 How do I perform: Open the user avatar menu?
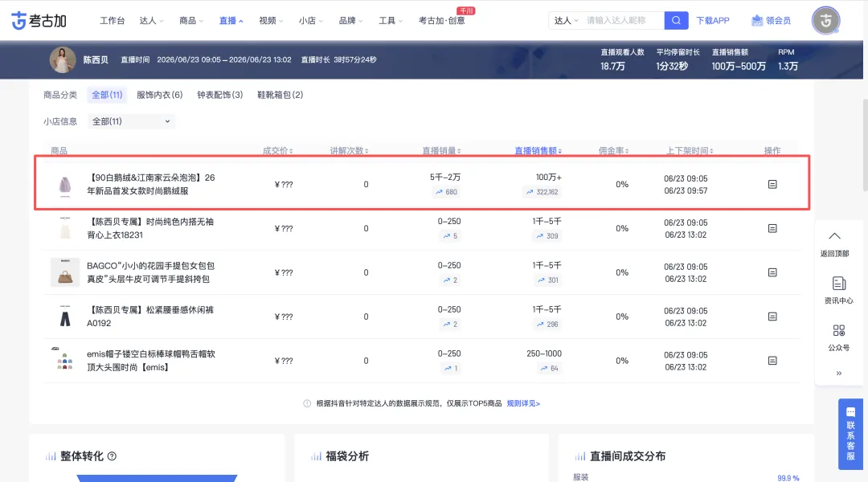[825, 20]
